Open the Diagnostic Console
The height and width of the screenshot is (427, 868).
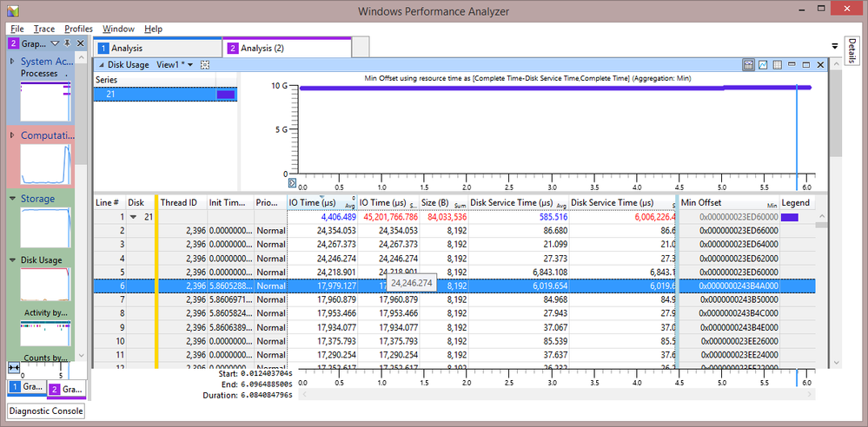pos(45,411)
